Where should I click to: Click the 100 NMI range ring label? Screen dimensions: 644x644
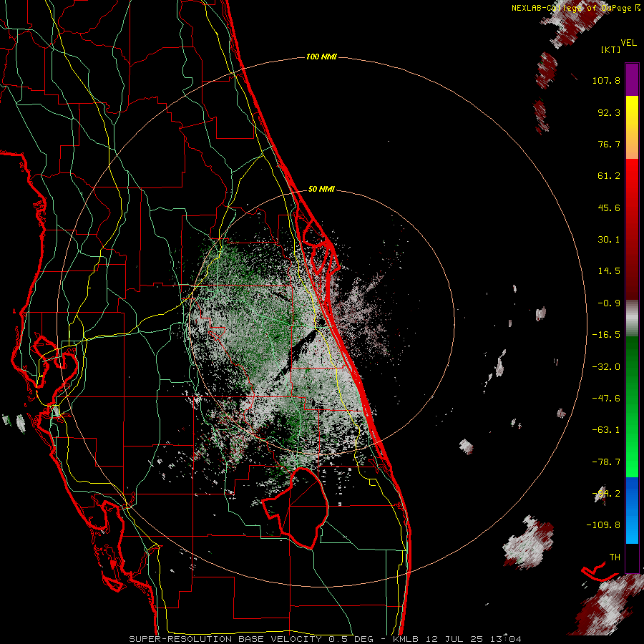[x=321, y=57]
